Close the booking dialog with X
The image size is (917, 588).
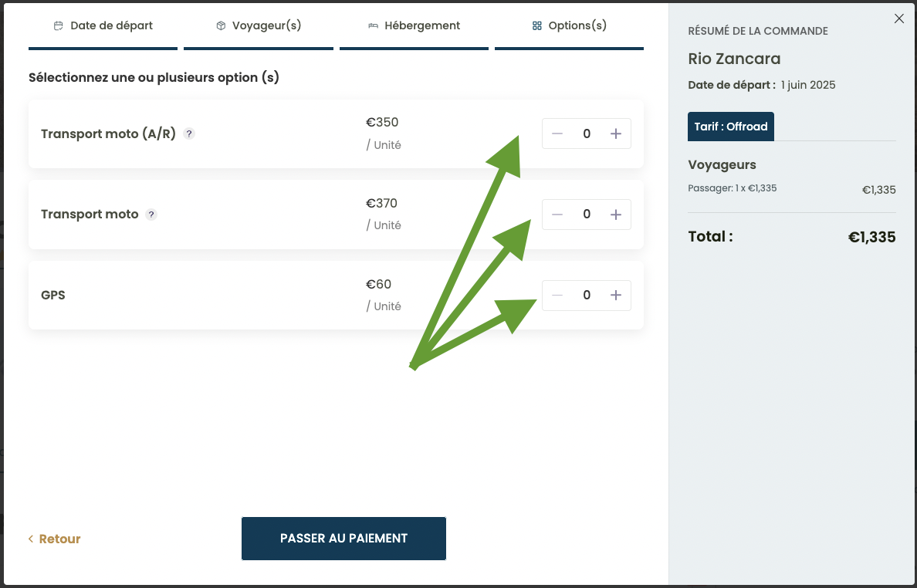click(899, 19)
